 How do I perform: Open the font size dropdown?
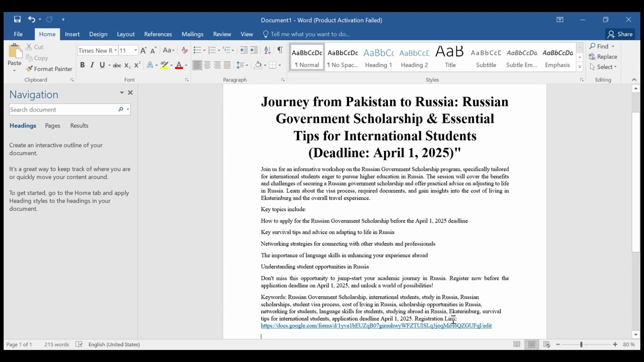click(x=135, y=50)
